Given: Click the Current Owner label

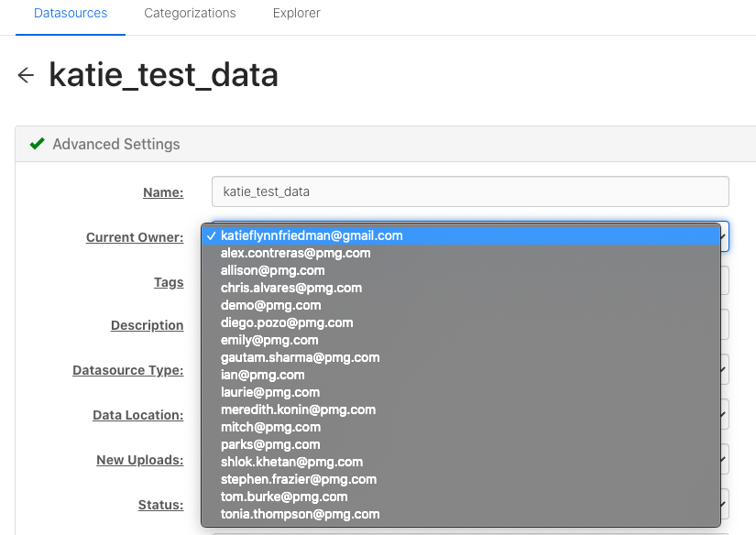Looking at the screenshot, I should click(x=135, y=237).
